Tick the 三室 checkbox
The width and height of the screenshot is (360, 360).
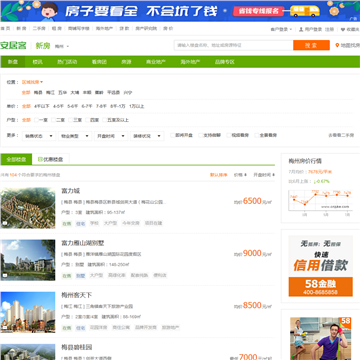coord(71,120)
